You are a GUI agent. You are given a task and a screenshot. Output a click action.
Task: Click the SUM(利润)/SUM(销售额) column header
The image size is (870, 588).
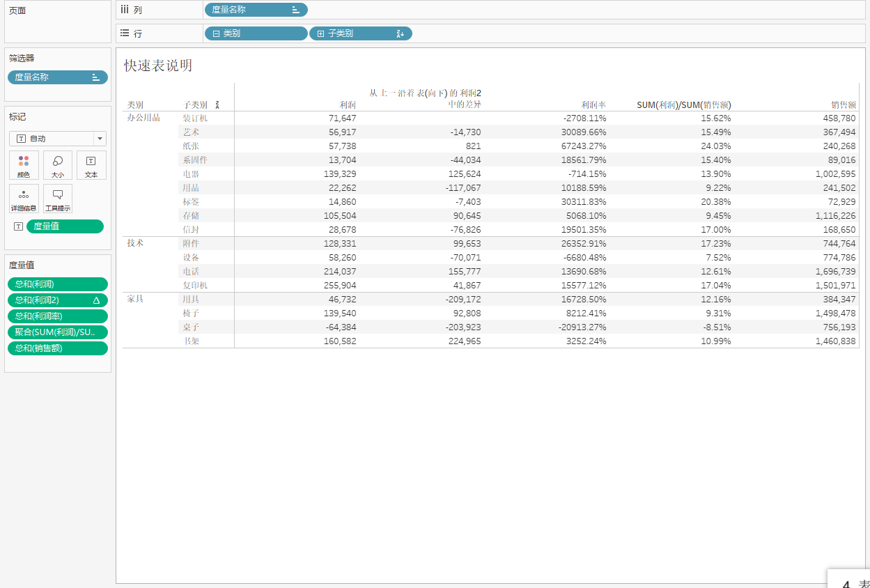684,105
